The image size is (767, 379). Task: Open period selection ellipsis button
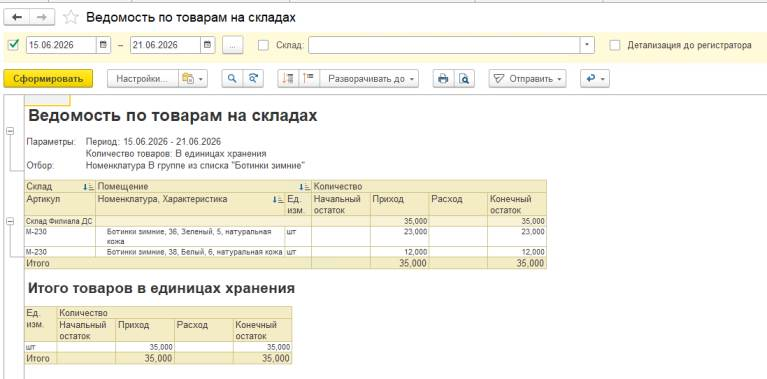(233, 45)
